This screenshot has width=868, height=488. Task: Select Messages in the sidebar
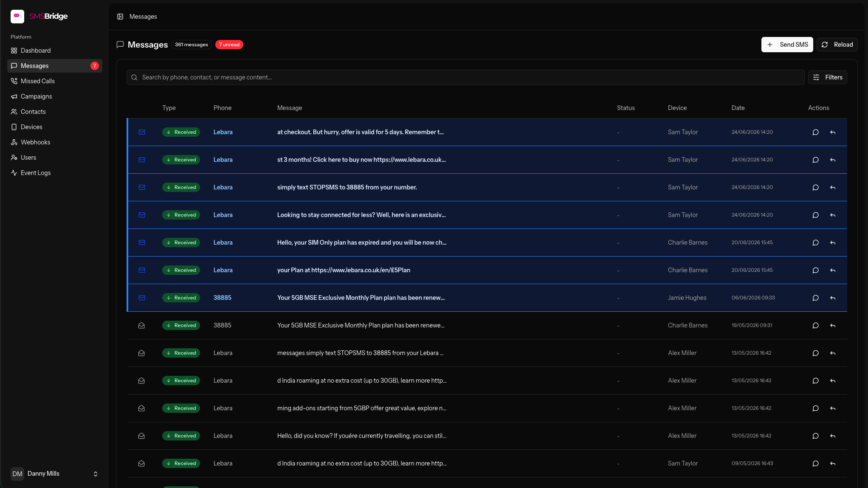(55, 66)
